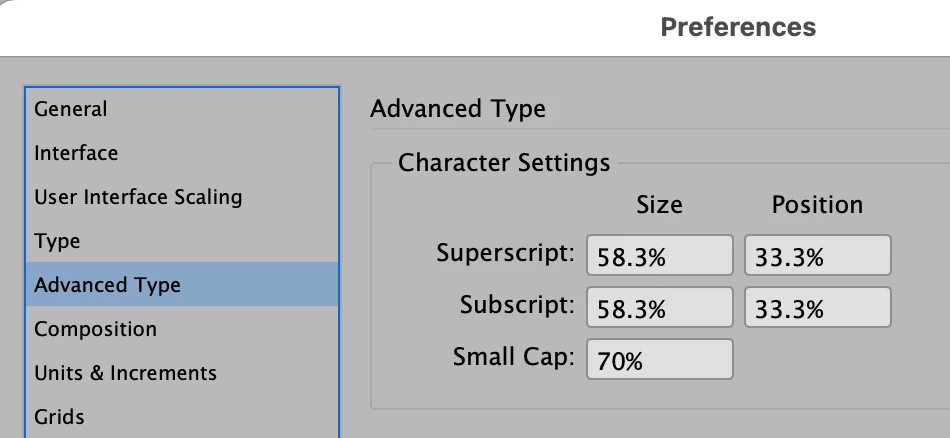The width and height of the screenshot is (950, 438).
Task: Switch to the Type preferences section
Action: click(182, 241)
